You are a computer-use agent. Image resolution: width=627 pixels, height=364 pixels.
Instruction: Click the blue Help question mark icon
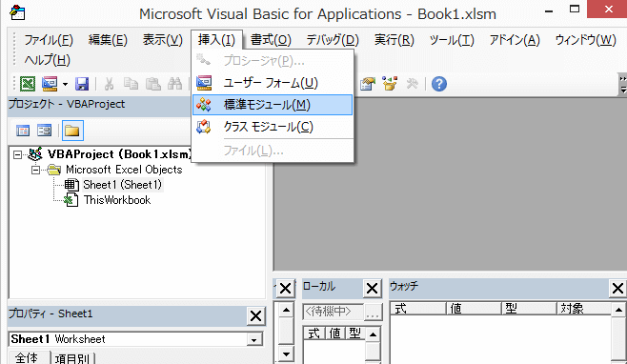(439, 84)
